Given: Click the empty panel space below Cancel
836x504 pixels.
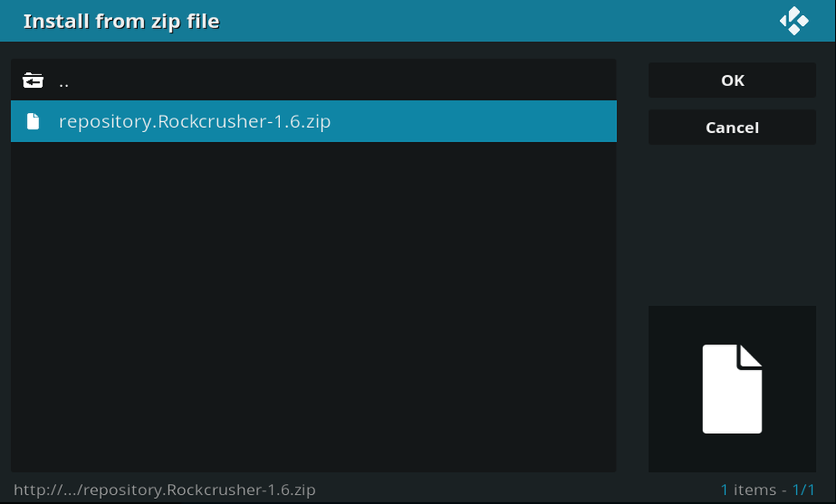Looking at the screenshot, I should click(x=732, y=224).
